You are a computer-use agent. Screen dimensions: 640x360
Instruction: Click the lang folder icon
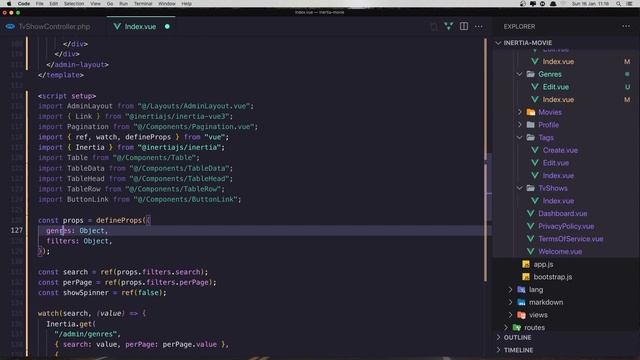point(521,289)
